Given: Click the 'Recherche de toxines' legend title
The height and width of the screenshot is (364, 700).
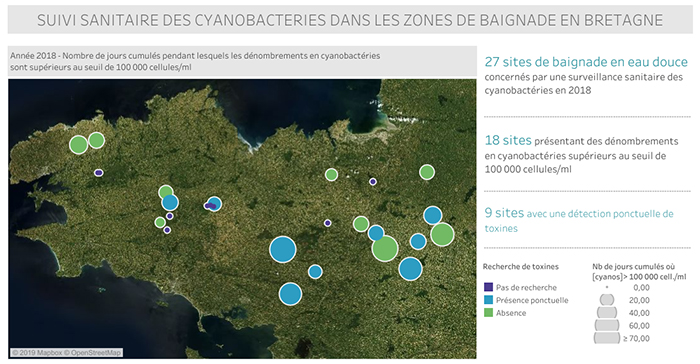Looking at the screenshot, I should coord(521,267).
